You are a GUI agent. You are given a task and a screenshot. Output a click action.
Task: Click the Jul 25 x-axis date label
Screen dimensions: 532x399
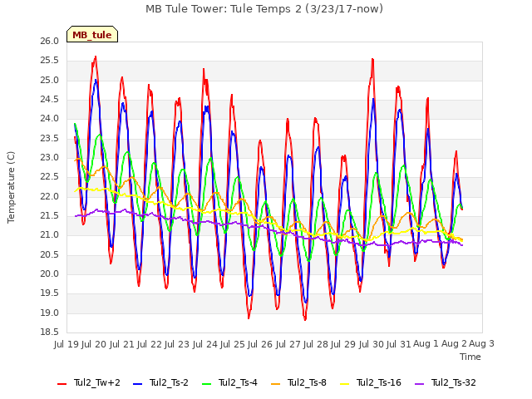click(233, 344)
